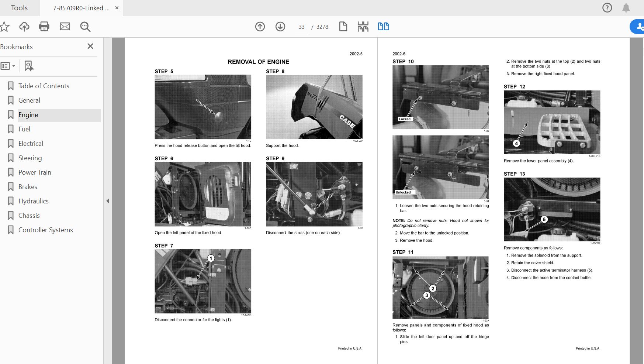Click the 'Remove the lower panel assembly (4).' caption

pyautogui.click(x=539, y=161)
